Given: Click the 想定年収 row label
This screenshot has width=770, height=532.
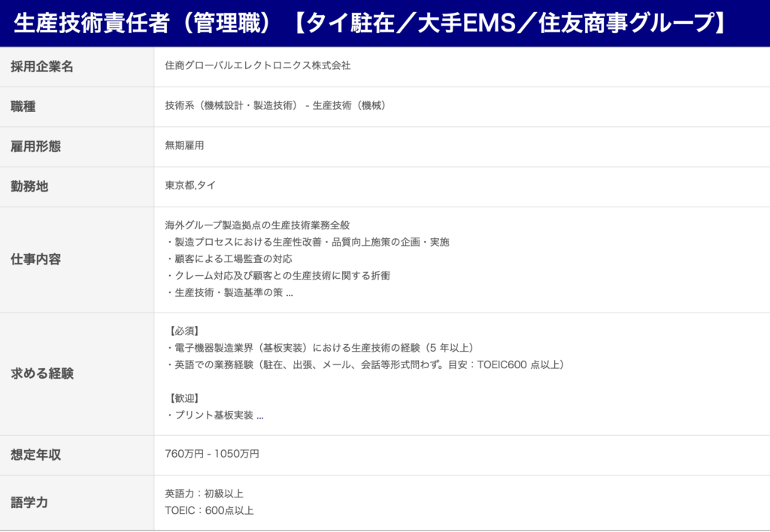Looking at the screenshot, I should pos(36,455).
